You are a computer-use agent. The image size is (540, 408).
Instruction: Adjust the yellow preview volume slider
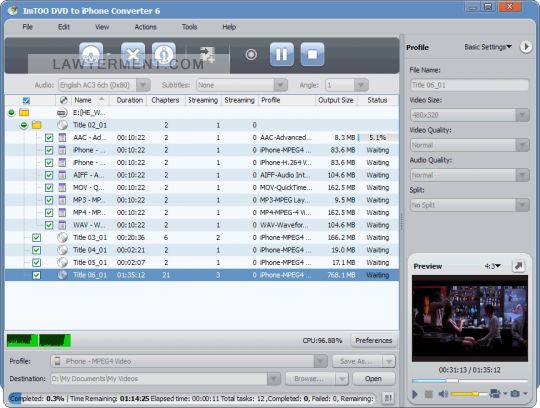pyautogui.click(x=469, y=394)
